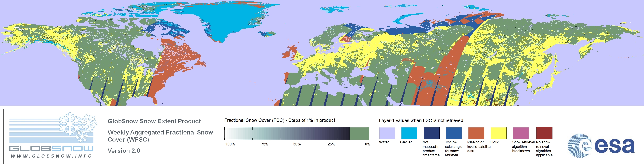
Task: Click 'Missing or invalid satellite data' label
Action: (479, 146)
